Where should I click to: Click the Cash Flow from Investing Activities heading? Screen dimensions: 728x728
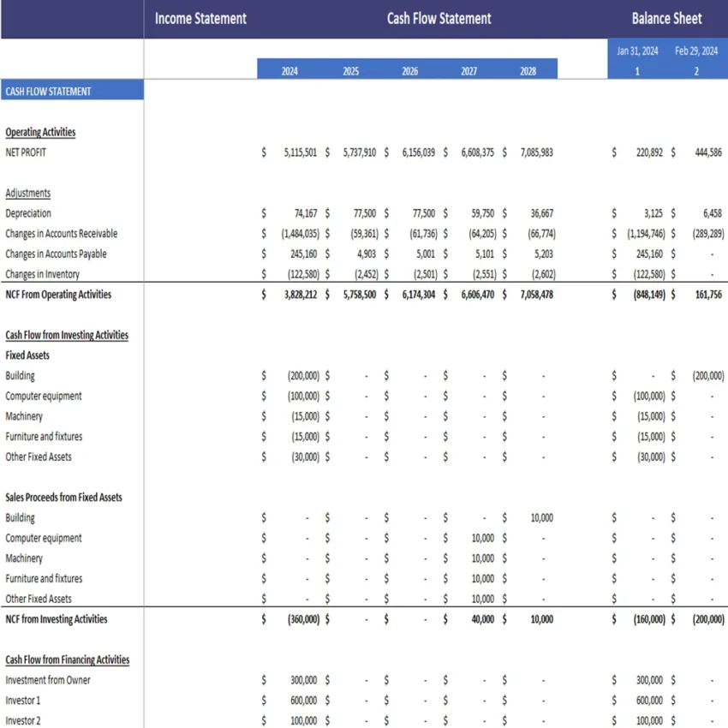pyautogui.click(x=67, y=335)
